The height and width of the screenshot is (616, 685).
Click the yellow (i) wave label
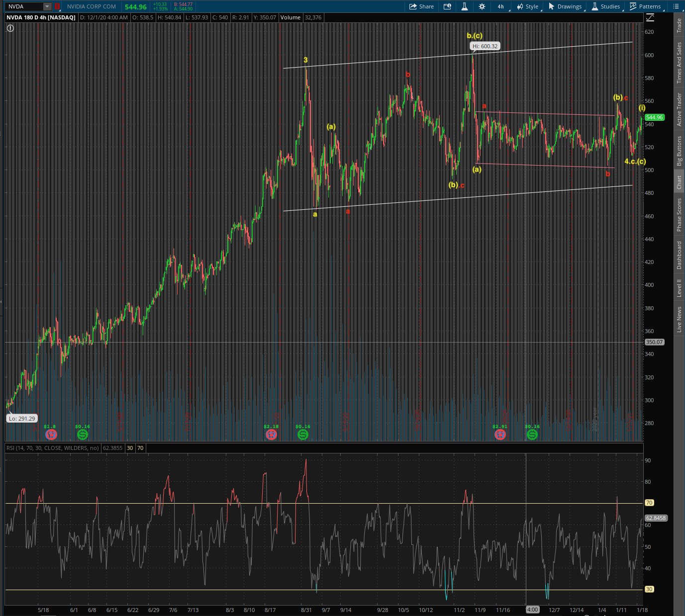pyautogui.click(x=642, y=108)
